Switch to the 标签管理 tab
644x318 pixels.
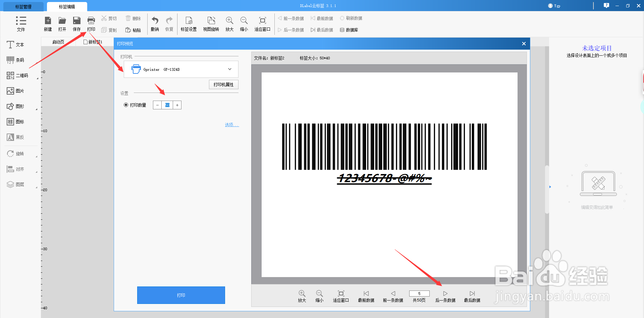[x=23, y=7]
